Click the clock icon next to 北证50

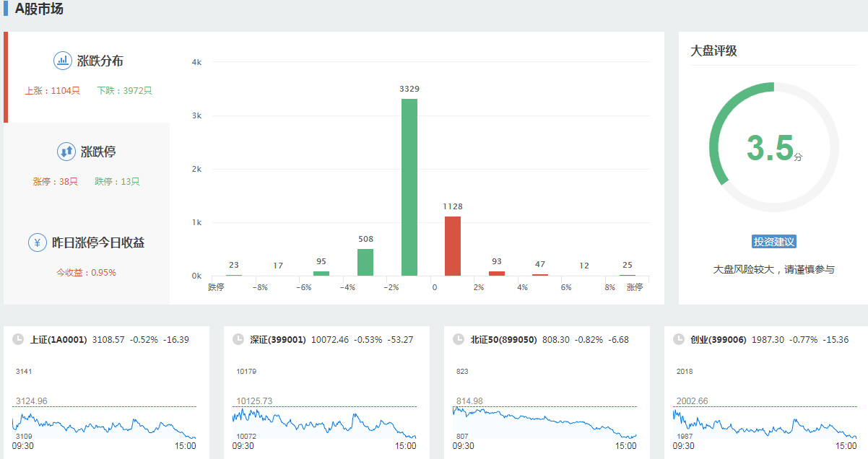pos(459,339)
